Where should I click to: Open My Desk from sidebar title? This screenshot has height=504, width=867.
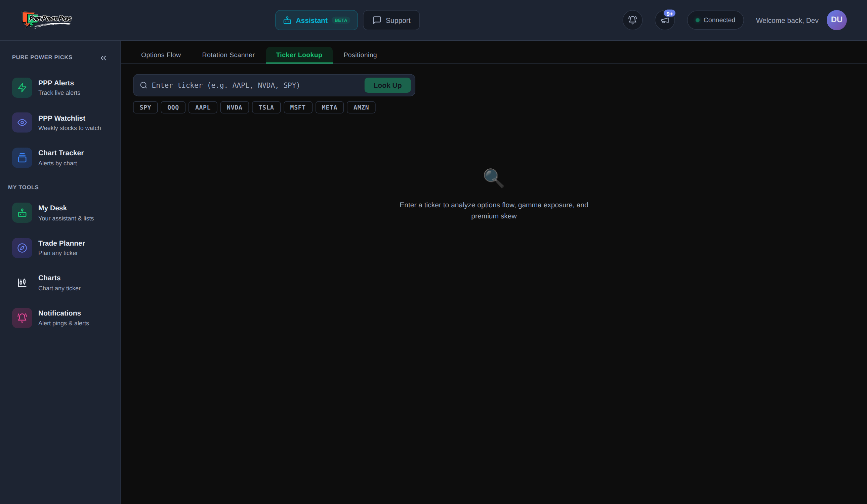point(53,208)
